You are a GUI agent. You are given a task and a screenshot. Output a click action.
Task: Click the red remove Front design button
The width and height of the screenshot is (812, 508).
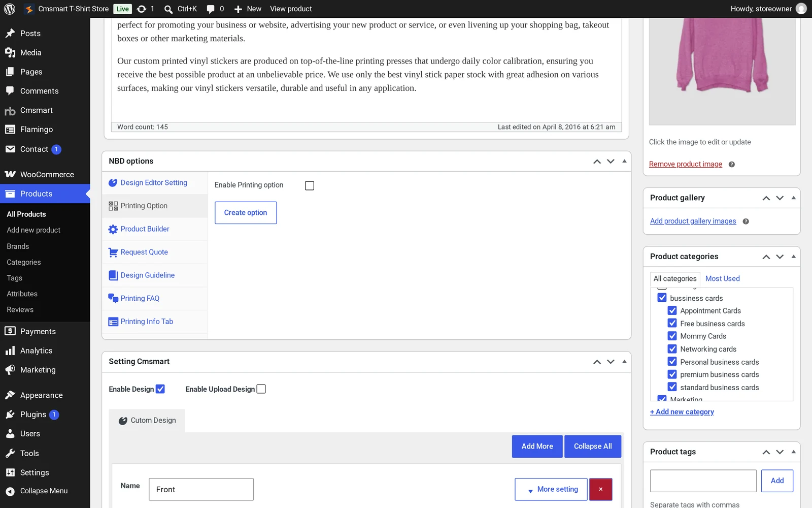click(600, 489)
